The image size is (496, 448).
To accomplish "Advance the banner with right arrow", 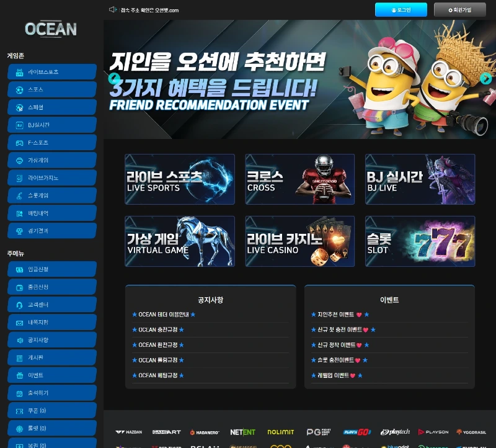I will (x=486, y=78).
